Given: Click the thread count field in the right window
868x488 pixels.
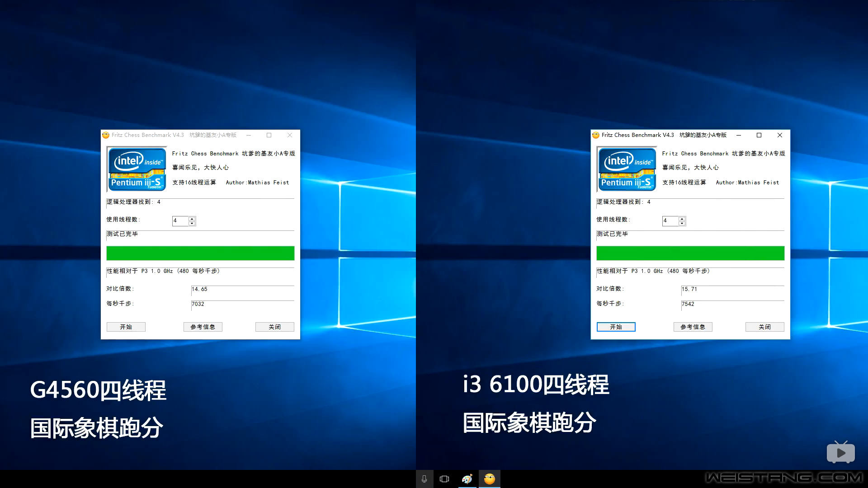Looking at the screenshot, I should click(x=670, y=221).
